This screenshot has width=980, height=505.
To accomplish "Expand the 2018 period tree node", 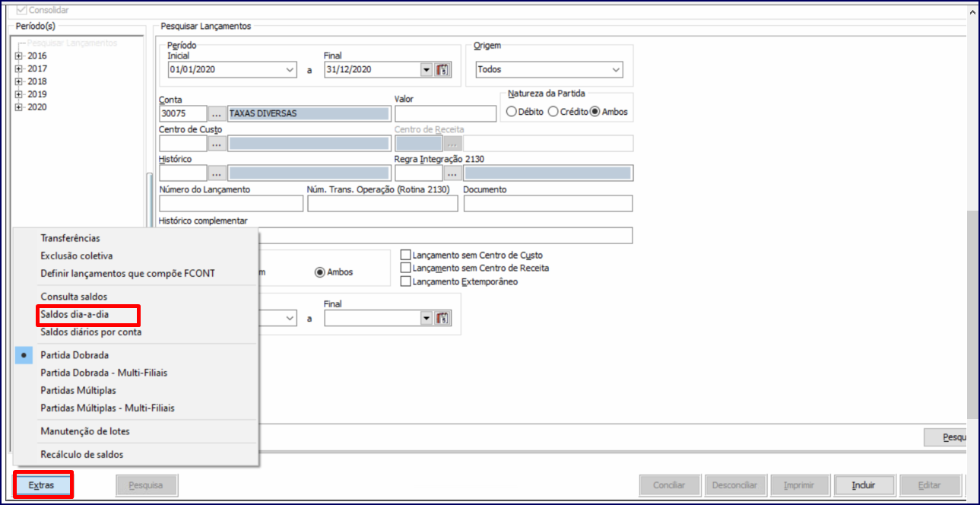I will [19, 82].
